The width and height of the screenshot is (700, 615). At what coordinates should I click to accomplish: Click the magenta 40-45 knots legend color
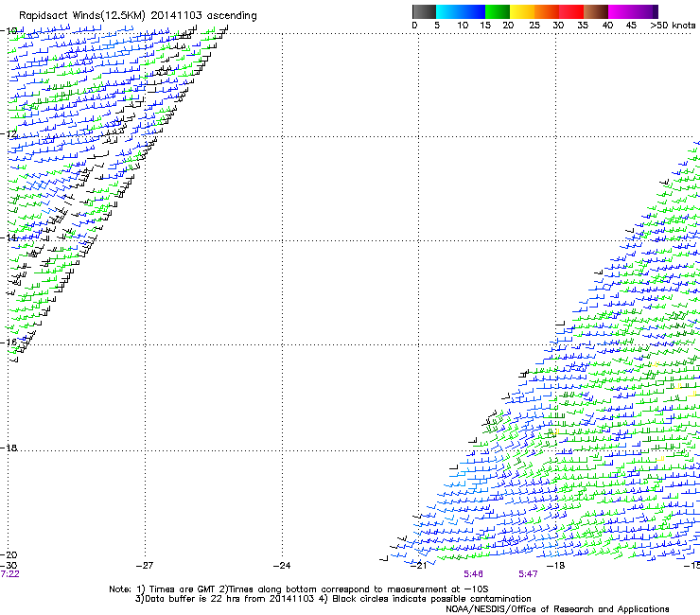[621, 11]
